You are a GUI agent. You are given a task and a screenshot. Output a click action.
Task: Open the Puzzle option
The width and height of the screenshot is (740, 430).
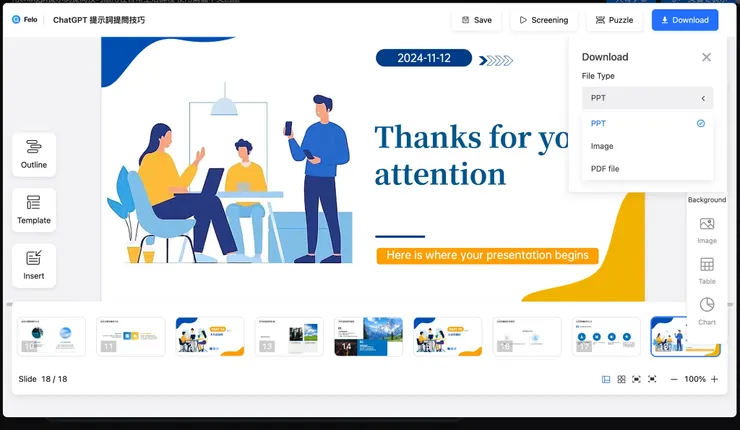pos(614,20)
